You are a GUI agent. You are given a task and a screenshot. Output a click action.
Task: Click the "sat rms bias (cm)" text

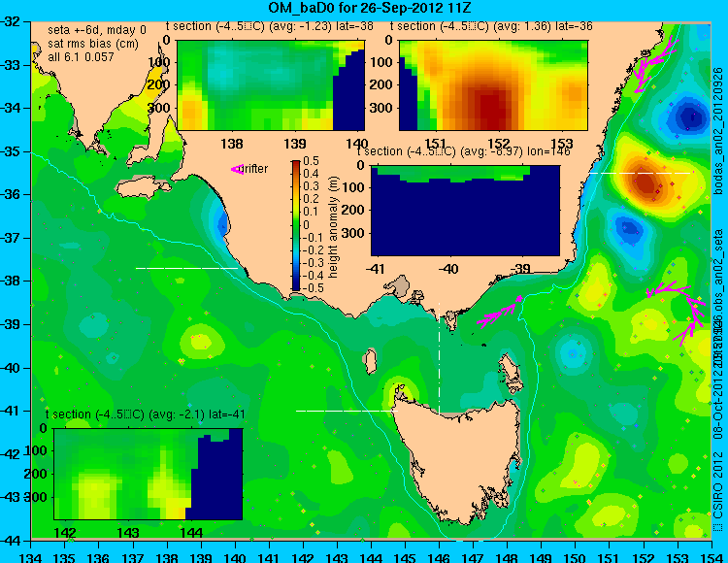93,44
